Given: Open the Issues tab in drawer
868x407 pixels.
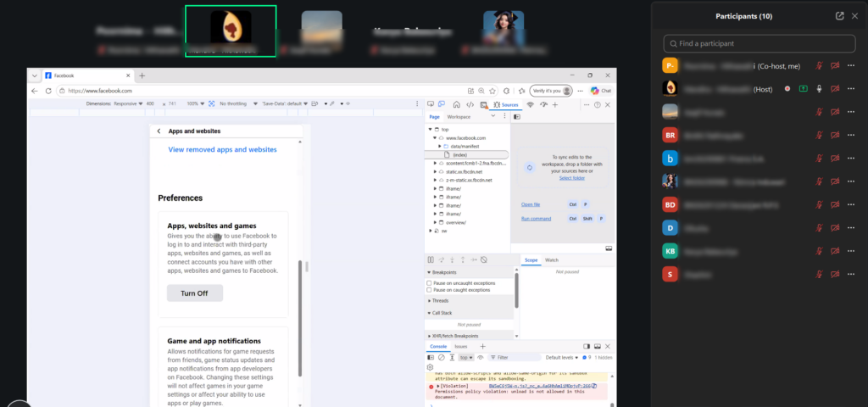Looking at the screenshot, I should 460,346.
